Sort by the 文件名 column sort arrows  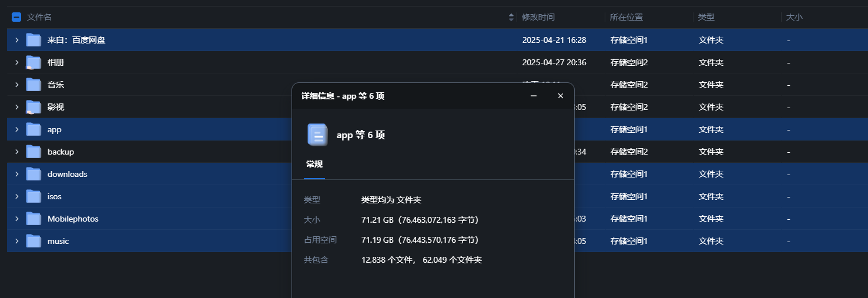(511, 18)
